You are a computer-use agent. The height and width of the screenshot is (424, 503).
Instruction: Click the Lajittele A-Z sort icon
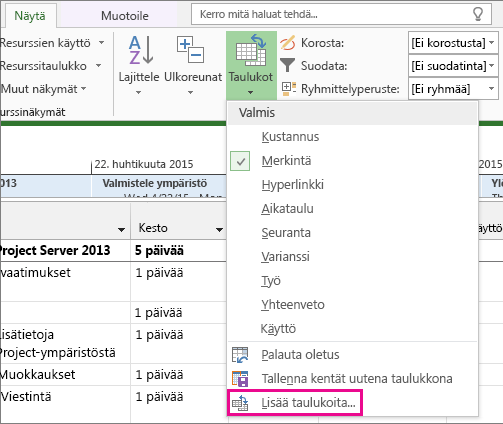[140, 50]
